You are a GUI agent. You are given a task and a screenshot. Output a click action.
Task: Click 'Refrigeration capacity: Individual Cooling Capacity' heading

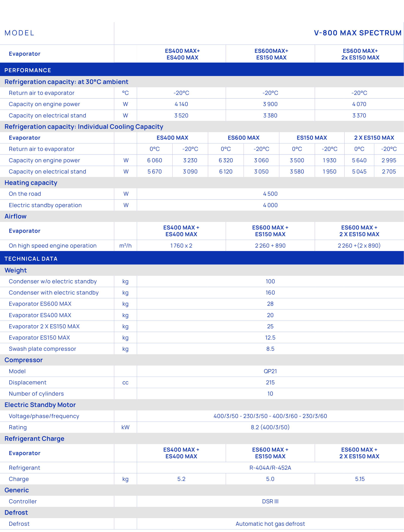pos(84,127)
